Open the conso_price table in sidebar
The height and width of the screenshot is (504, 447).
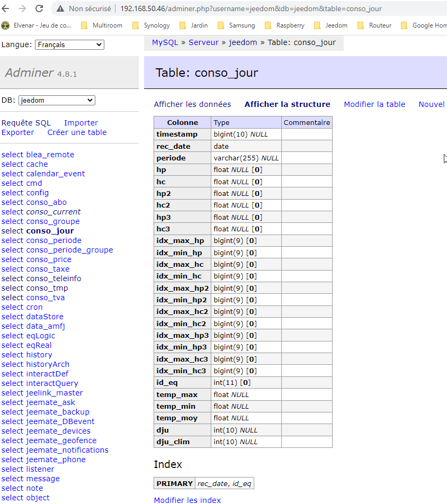(48, 259)
